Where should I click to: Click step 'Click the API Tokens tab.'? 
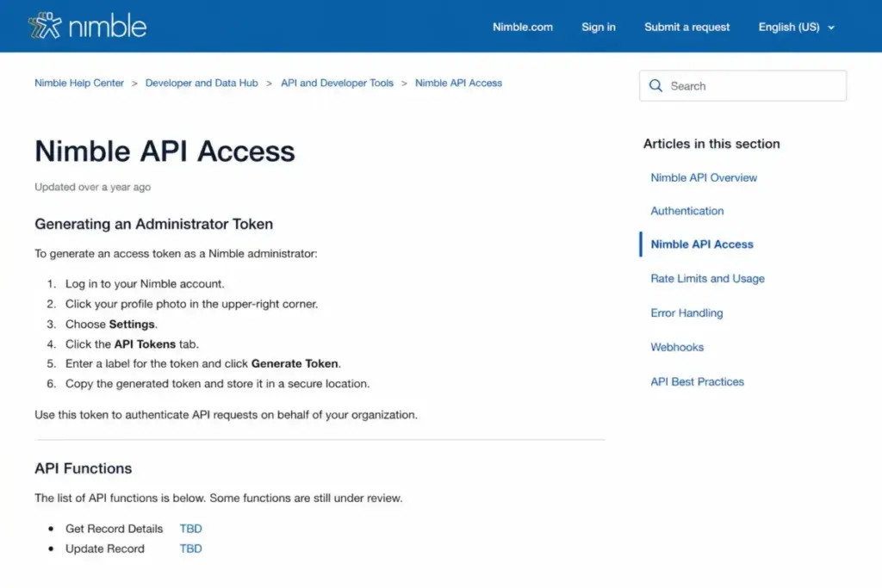(x=132, y=344)
